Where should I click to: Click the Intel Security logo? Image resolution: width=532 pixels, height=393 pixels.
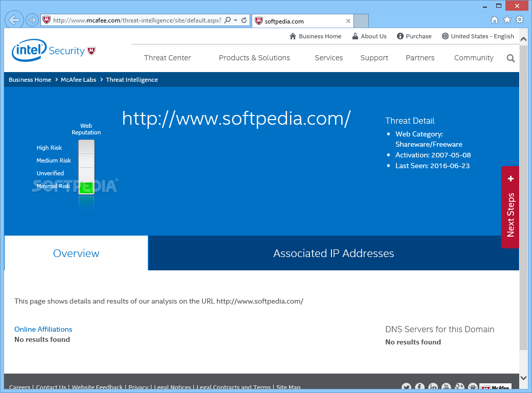click(x=54, y=51)
